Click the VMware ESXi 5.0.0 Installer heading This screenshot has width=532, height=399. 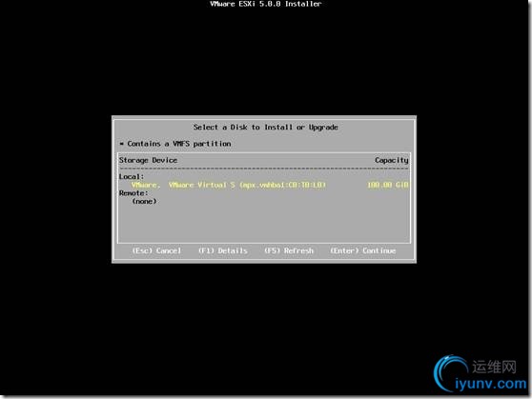click(266, 4)
